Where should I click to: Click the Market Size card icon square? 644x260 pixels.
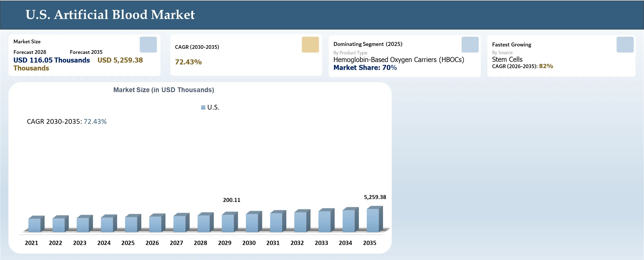(x=148, y=45)
